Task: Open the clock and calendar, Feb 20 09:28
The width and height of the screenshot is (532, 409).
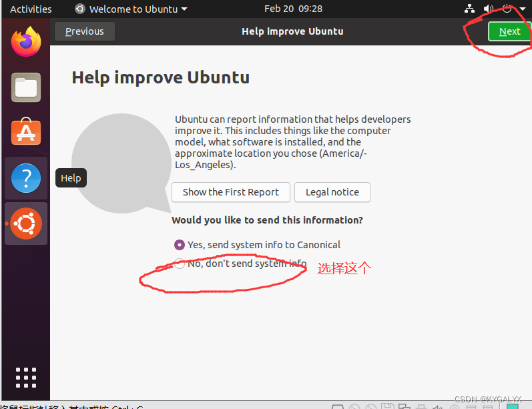Action: point(293,9)
